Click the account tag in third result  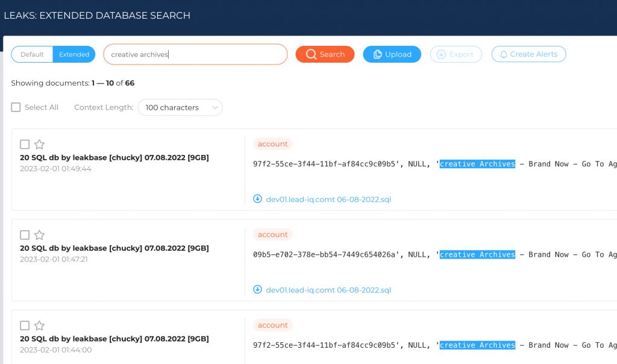tap(273, 325)
